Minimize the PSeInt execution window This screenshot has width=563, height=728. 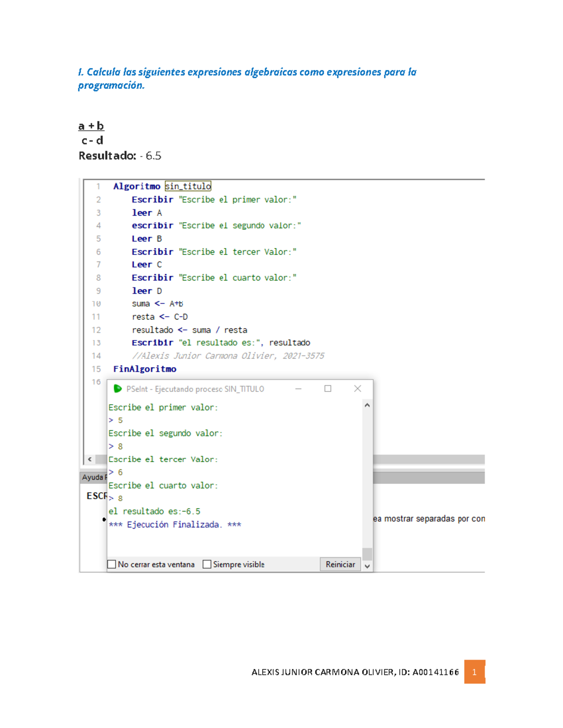(298, 389)
